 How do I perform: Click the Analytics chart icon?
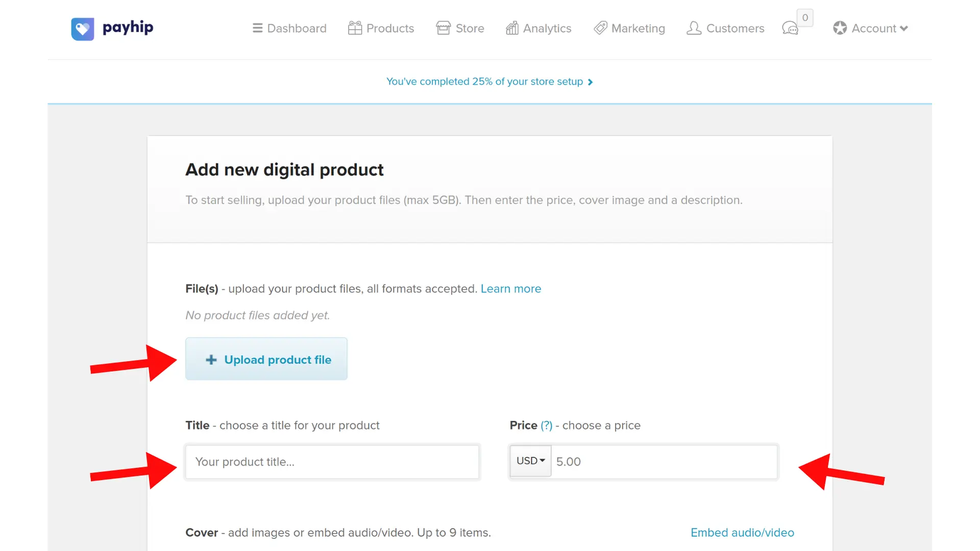(512, 28)
